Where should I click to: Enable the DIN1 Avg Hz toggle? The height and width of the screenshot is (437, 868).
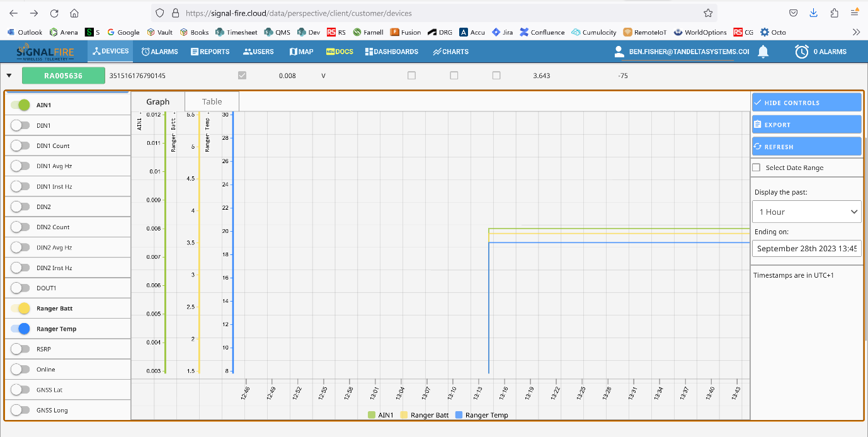20,166
